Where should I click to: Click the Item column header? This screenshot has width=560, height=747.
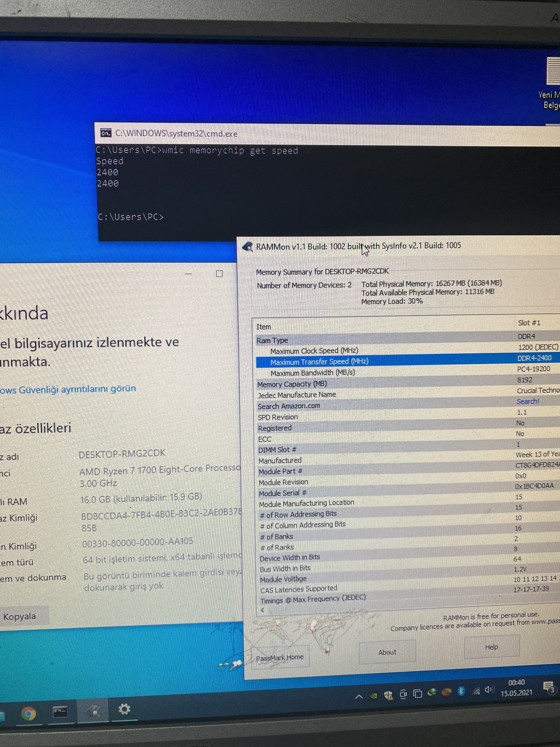(263, 327)
